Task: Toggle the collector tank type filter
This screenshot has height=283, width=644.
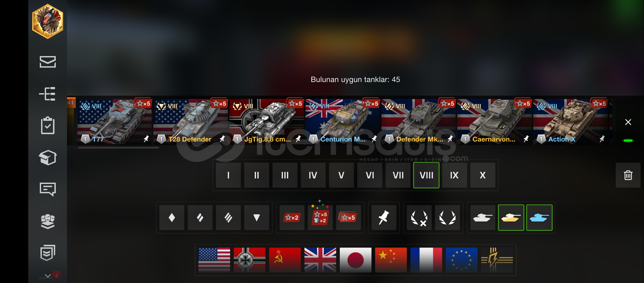Action: tap(539, 217)
